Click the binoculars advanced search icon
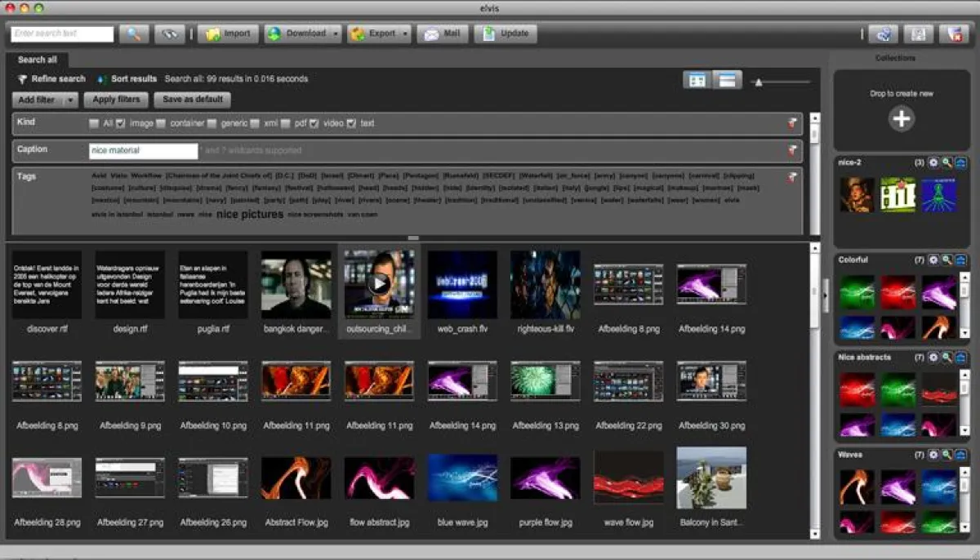Screen dimensions: 980x560 point(169,34)
